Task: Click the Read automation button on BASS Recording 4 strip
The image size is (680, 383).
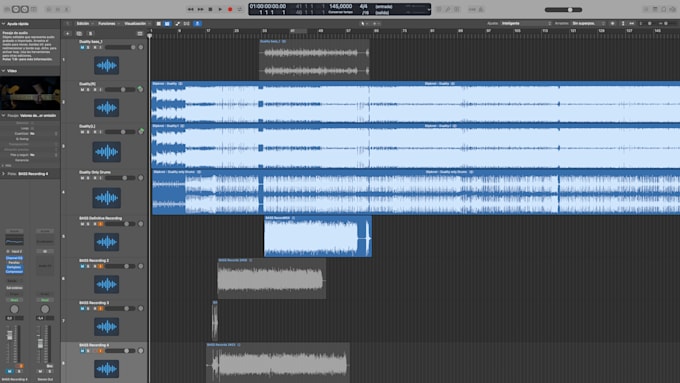Action: click(x=14, y=300)
